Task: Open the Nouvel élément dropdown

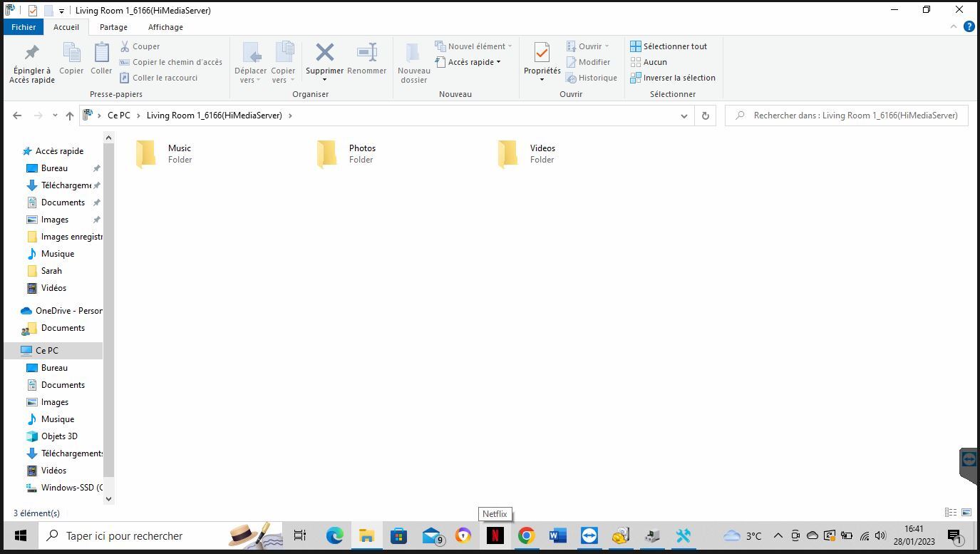Action: [473, 46]
